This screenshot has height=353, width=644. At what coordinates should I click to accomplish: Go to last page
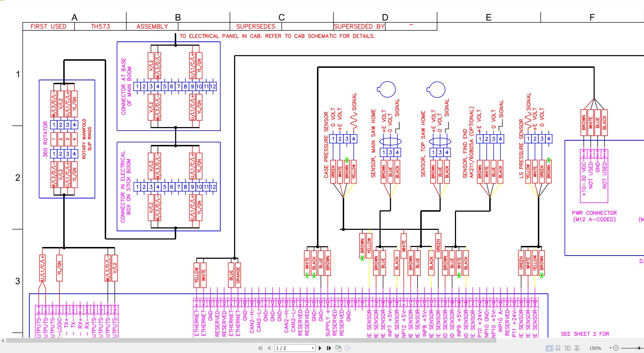(329, 348)
